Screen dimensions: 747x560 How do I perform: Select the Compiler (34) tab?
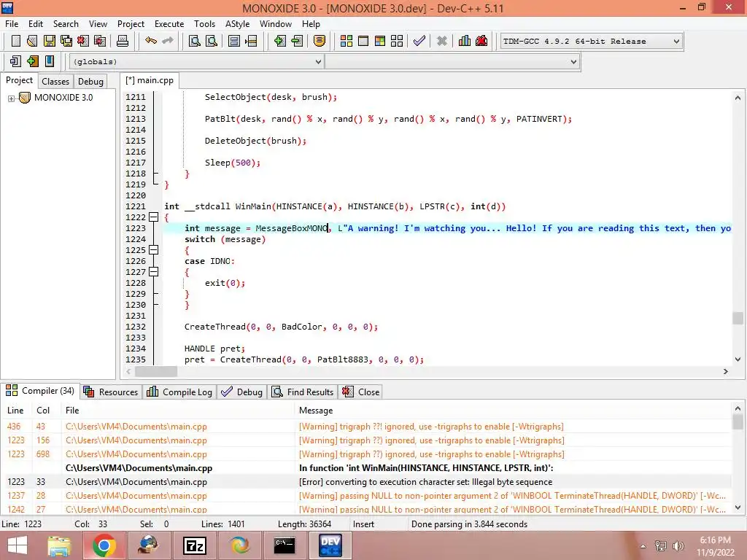pos(40,391)
